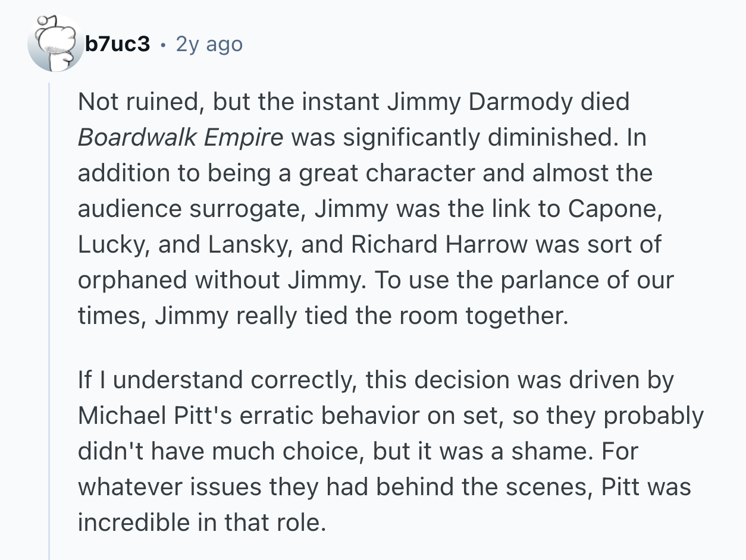Click the word "Capone" in the comment

point(612,209)
